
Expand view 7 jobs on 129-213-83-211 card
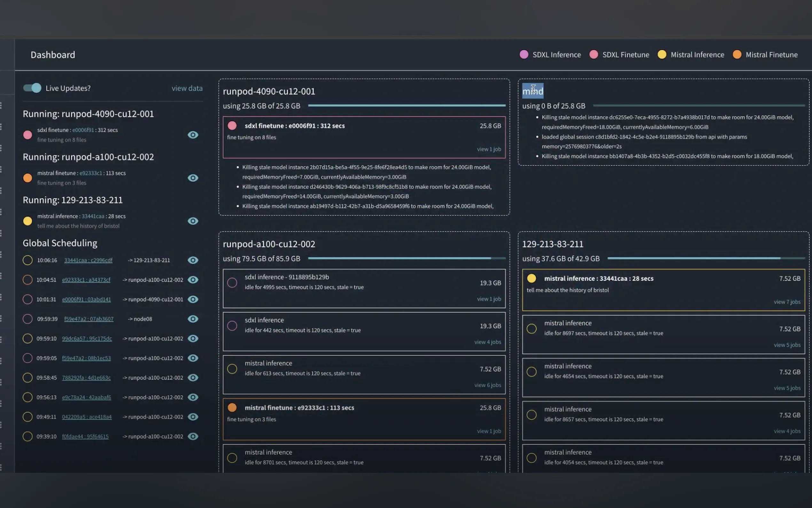pyautogui.click(x=787, y=302)
